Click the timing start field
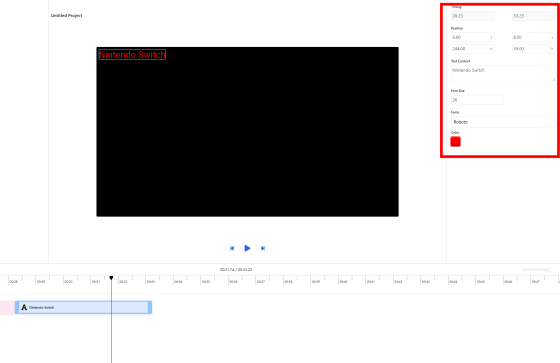 coord(472,16)
